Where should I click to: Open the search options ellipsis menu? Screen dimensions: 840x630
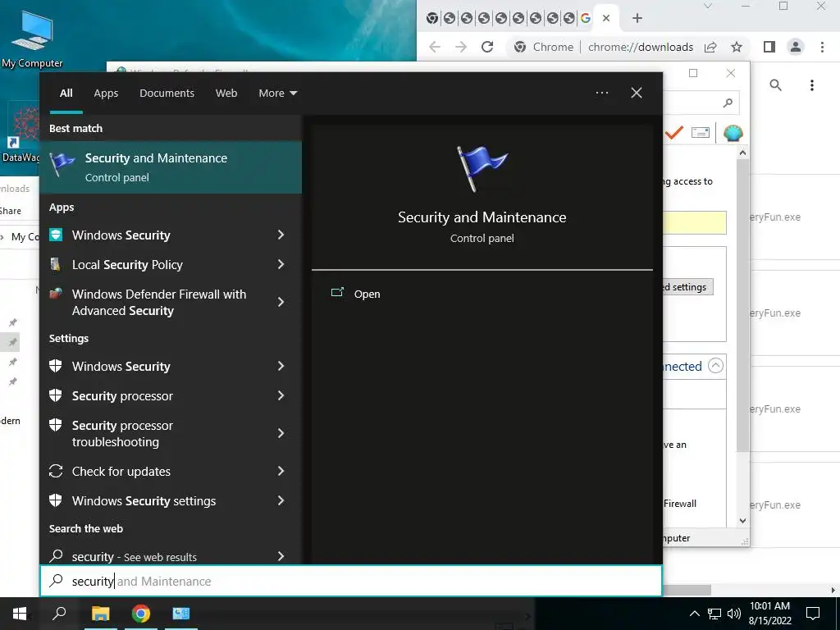click(x=601, y=93)
